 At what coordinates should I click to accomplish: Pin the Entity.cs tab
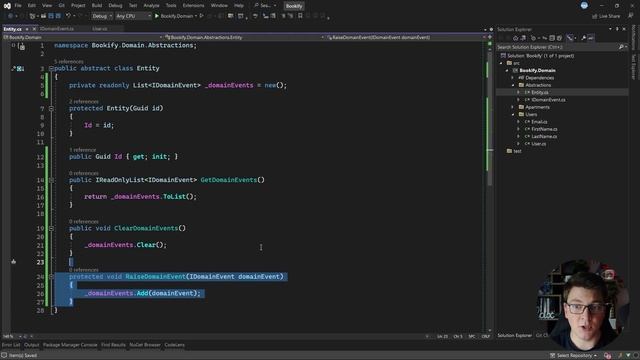(x=27, y=29)
